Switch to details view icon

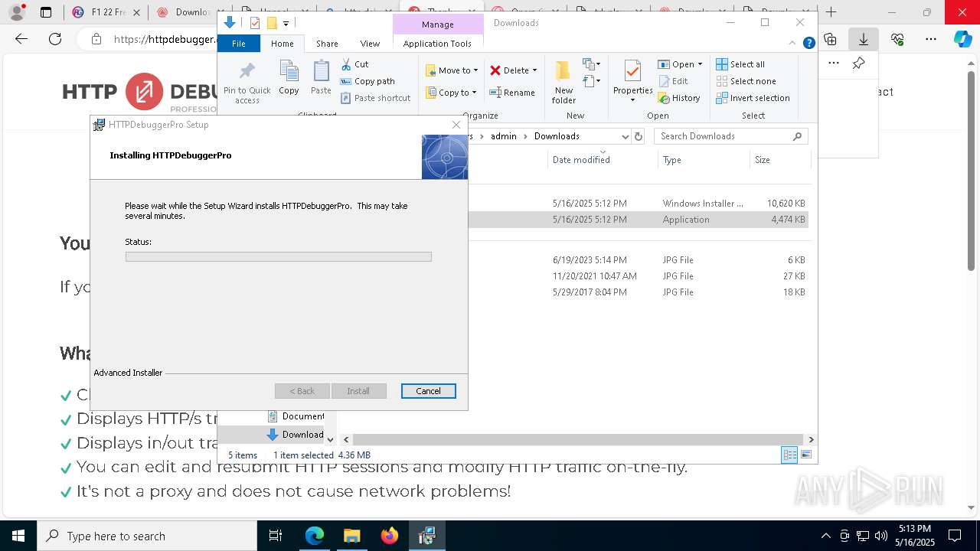pos(789,455)
